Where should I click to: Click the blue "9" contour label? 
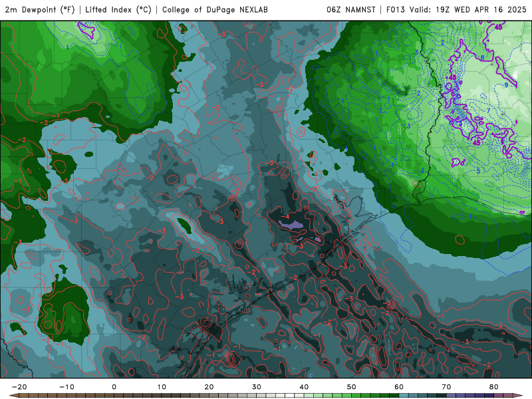[x=506, y=85]
